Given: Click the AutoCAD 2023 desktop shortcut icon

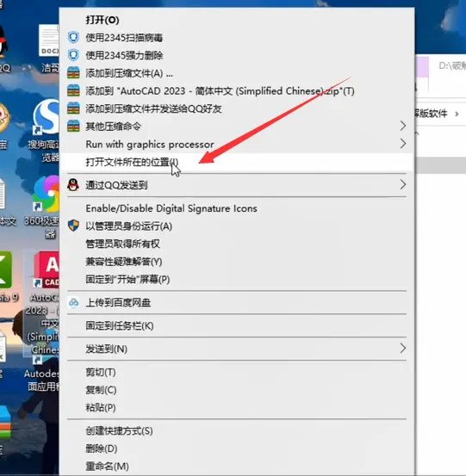Looking at the screenshot, I should [46, 269].
